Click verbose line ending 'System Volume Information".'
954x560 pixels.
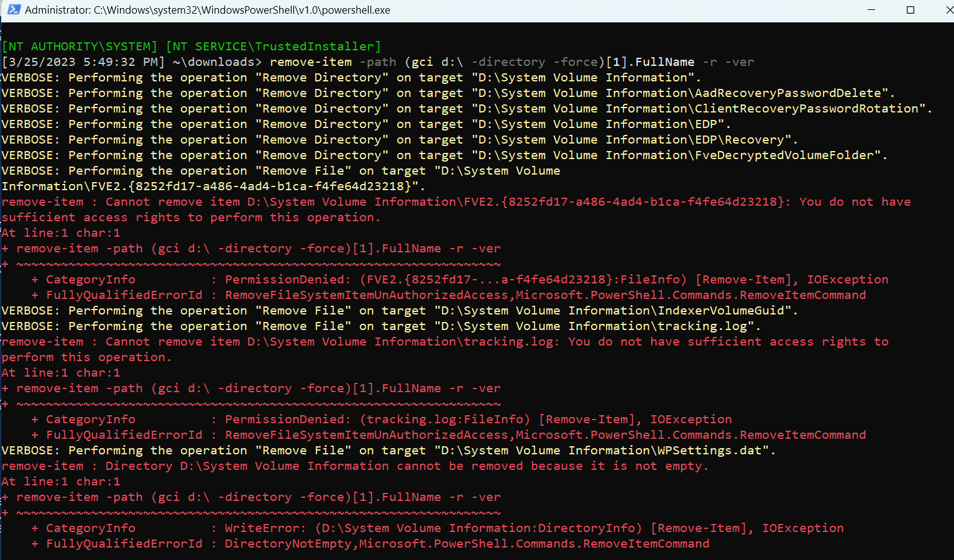351,78
